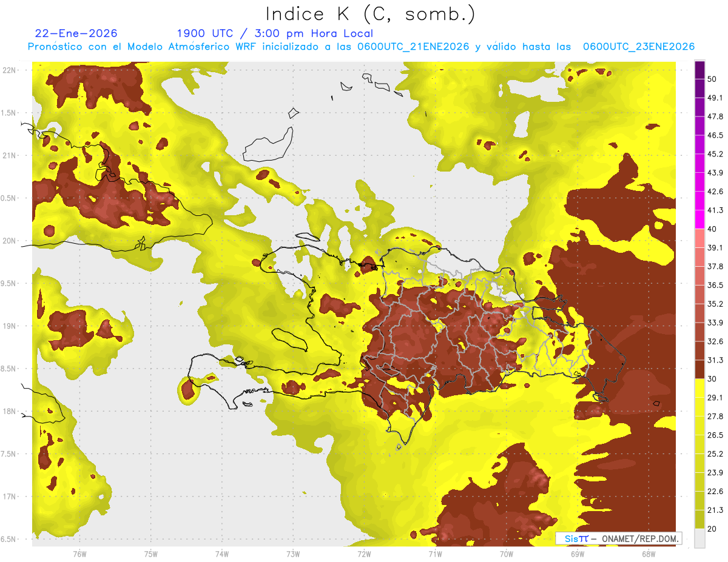
Task: Click the "18N" latitude label
Action: 9,412
